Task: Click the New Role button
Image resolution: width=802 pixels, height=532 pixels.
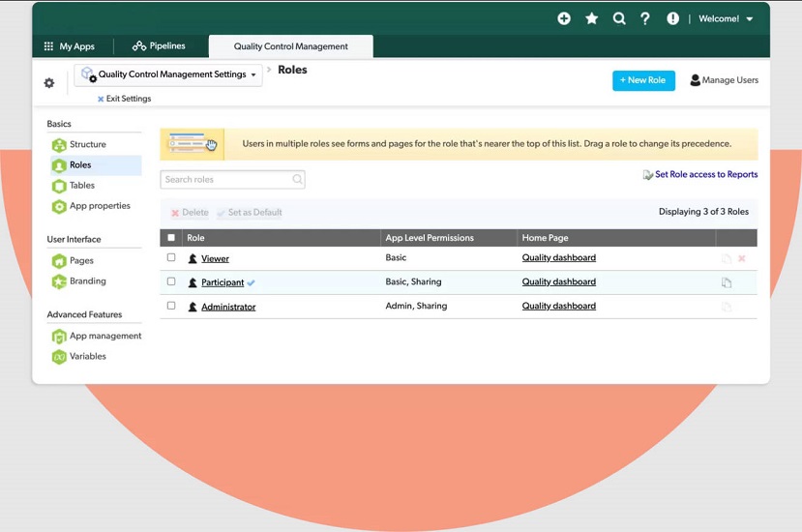Action: pyautogui.click(x=643, y=80)
